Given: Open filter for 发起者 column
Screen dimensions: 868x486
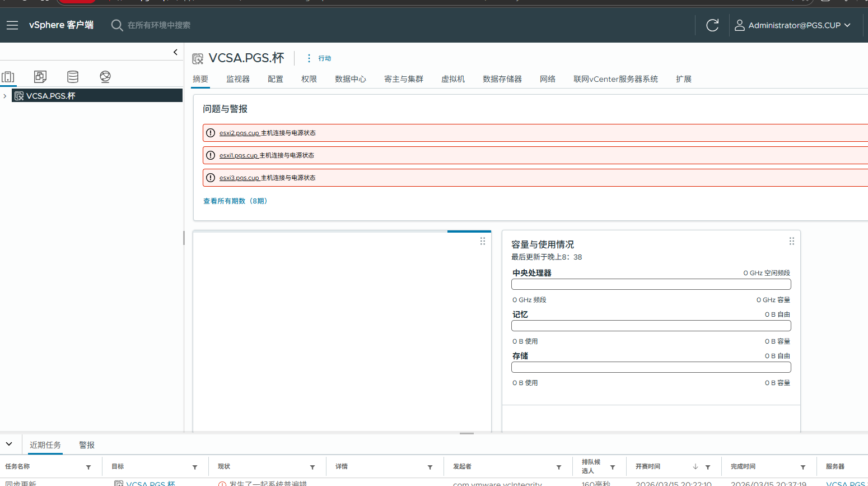Looking at the screenshot, I should [x=559, y=467].
